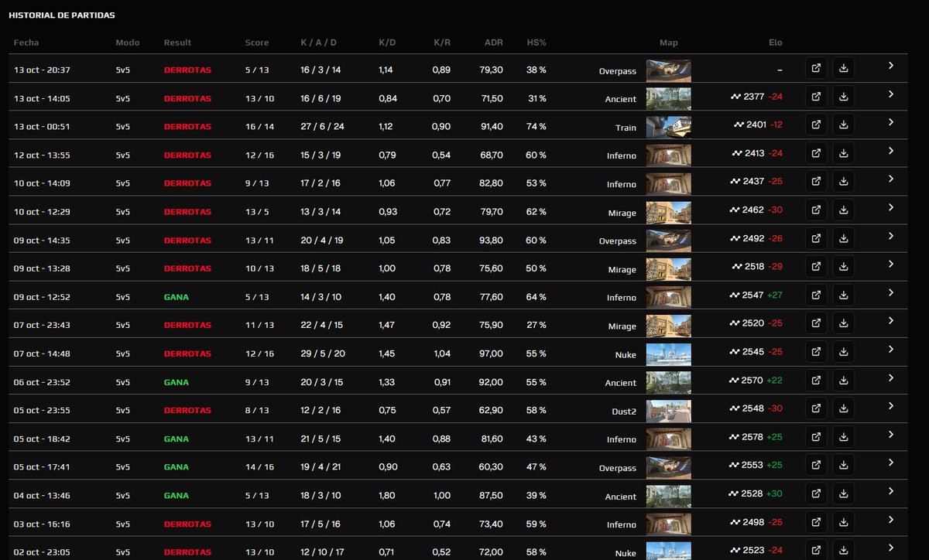The height and width of the screenshot is (560, 929).
Task: Sort by the ADR column header
Action: pos(493,43)
